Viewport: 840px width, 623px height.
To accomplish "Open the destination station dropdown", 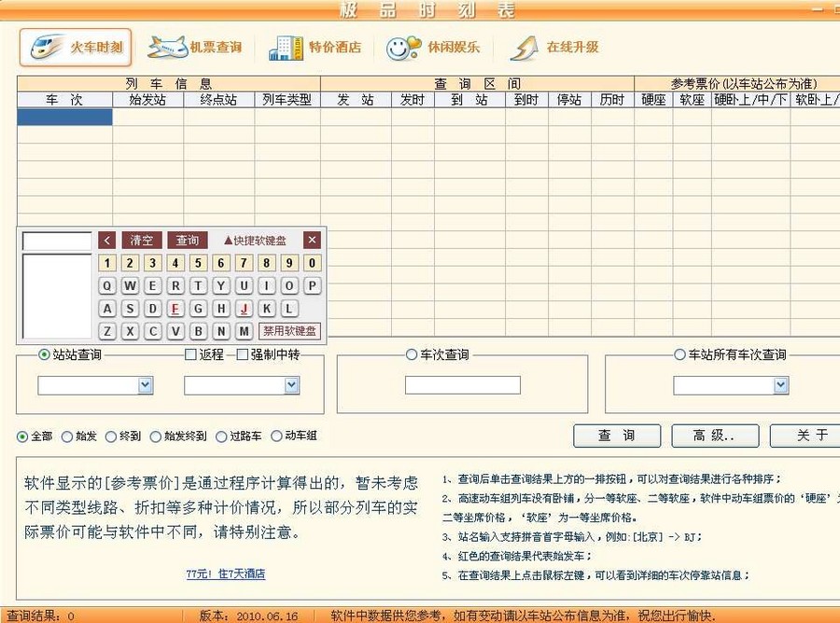I will coord(289,384).
